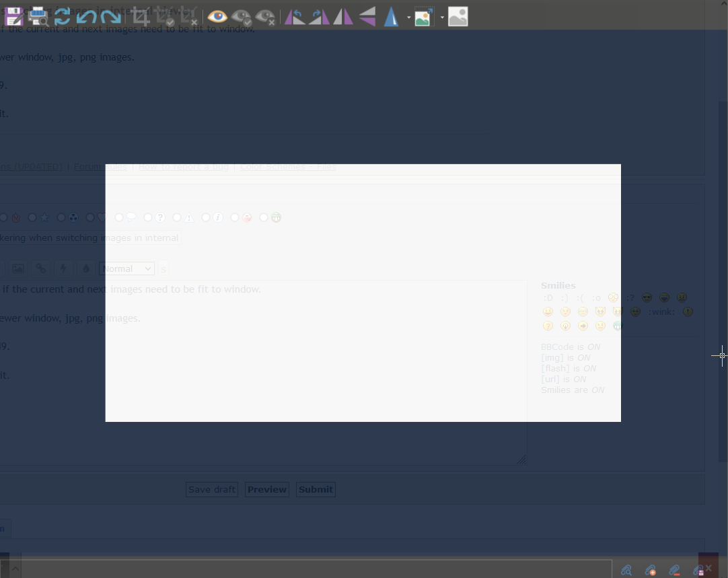Flip image horizontally using the purple triangles
Viewport: 728px width, 578px height.
(x=343, y=16)
